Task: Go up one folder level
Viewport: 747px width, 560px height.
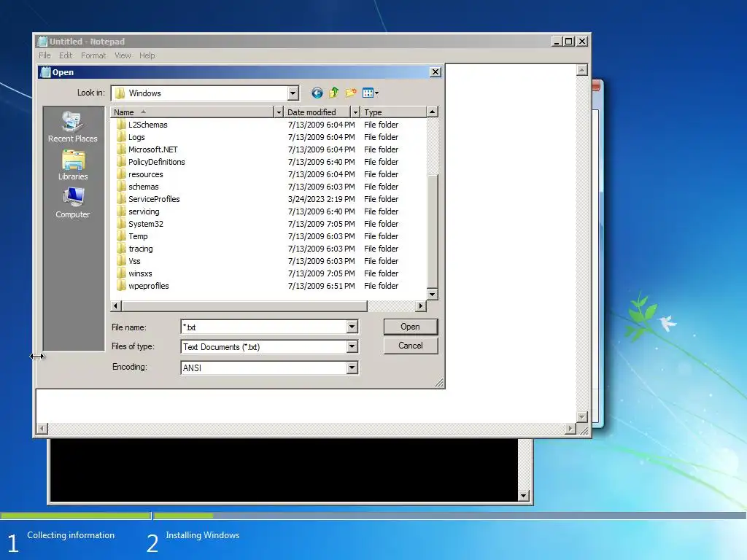Action: coord(334,93)
